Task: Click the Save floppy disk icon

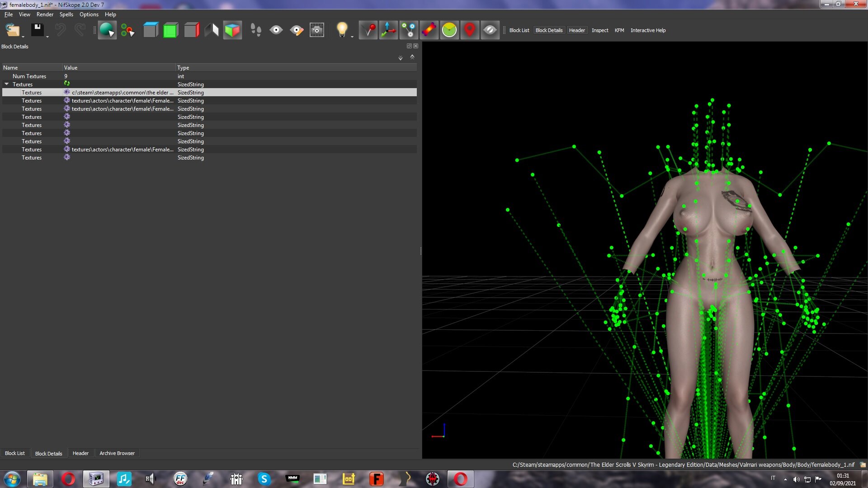Action: [37, 30]
